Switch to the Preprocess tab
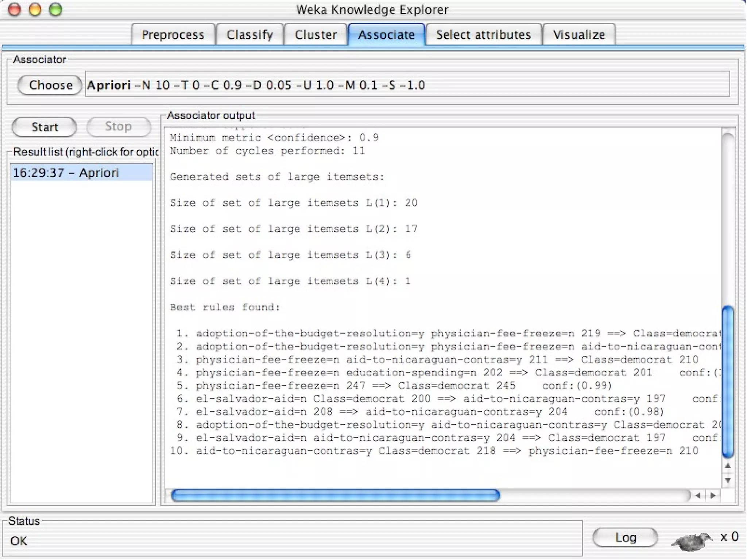 [173, 35]
